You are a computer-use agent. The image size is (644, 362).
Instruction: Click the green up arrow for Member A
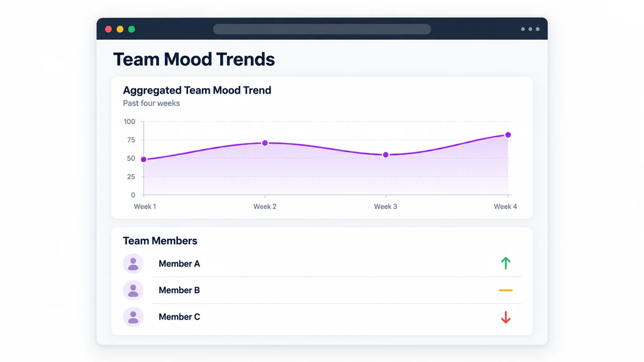tap(506, 263)
